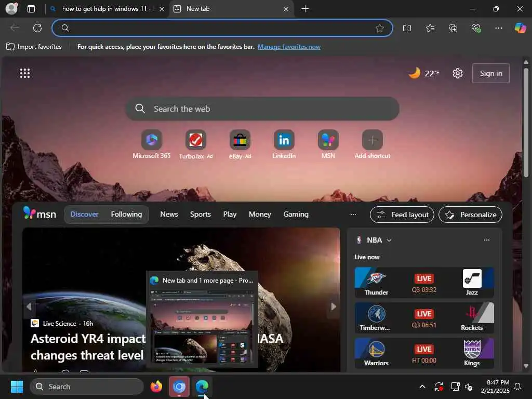Viewport: 532px width, 399px height.
Task: Show previous story carousel arrow
Action: tap(29, 307)
